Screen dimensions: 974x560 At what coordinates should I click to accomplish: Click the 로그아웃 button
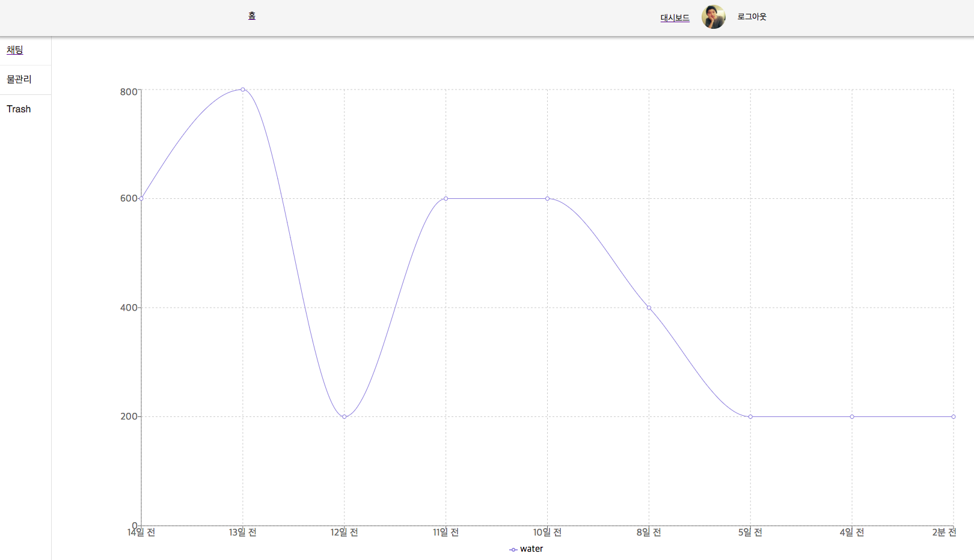[752, 17]
